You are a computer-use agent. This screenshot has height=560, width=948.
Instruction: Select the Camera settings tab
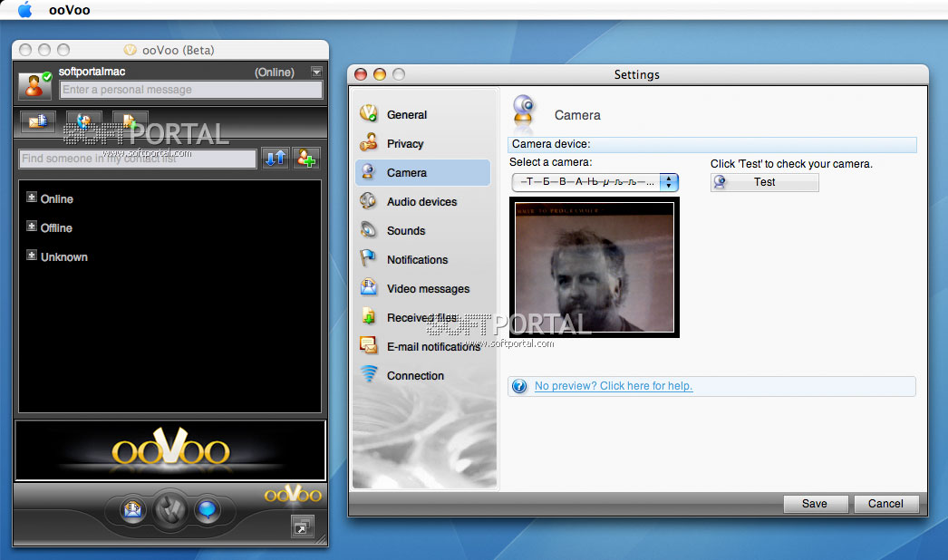pyautogui.click(x=422, y=172)
